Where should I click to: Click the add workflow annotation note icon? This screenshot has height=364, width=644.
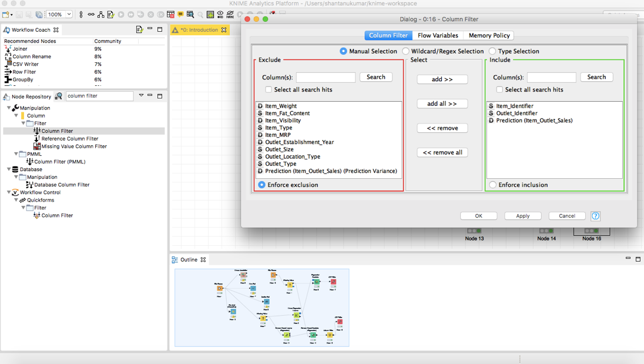181,14
